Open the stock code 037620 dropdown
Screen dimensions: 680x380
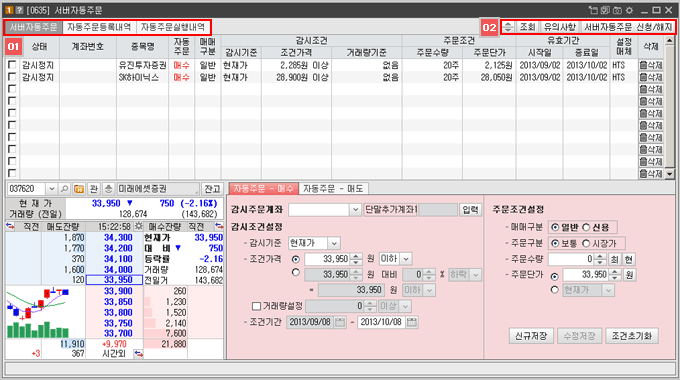(51, 189)
